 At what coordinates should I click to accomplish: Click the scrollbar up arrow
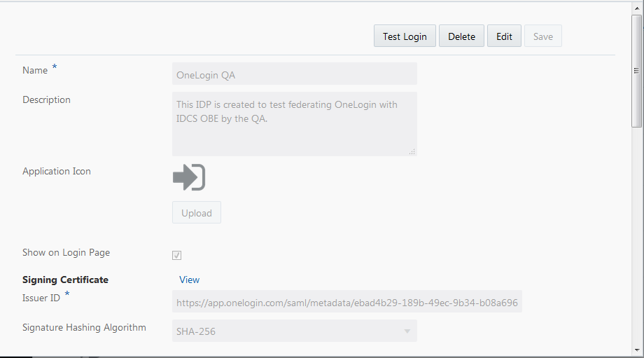click(637, 8)
